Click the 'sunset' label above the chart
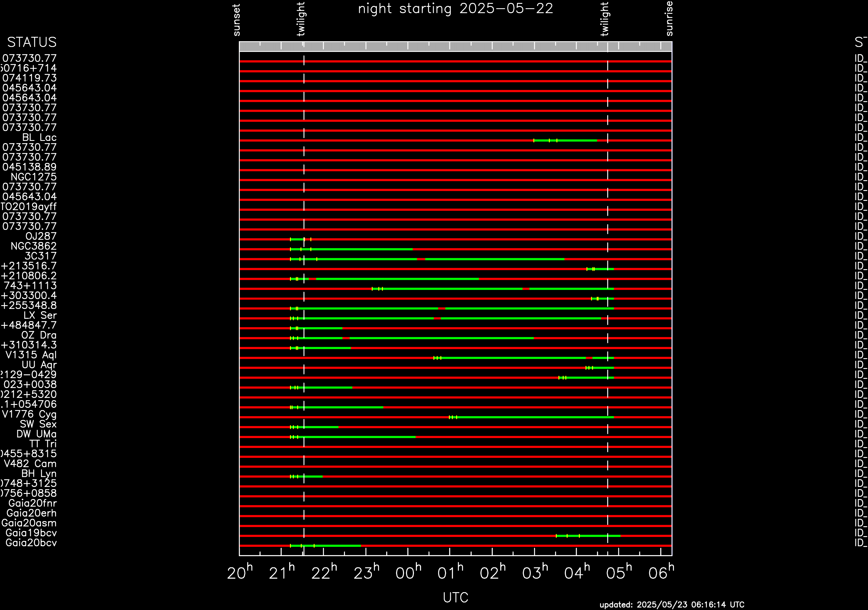Viewport: 868px width, 610px height. point(237,20)
